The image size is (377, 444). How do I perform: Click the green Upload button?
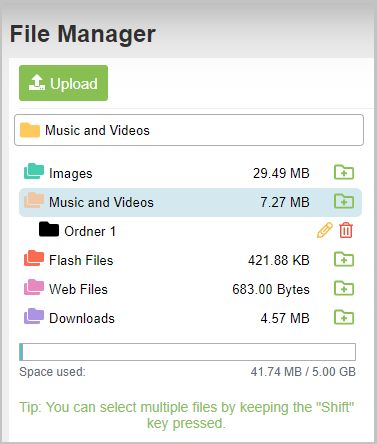point(63,83)
